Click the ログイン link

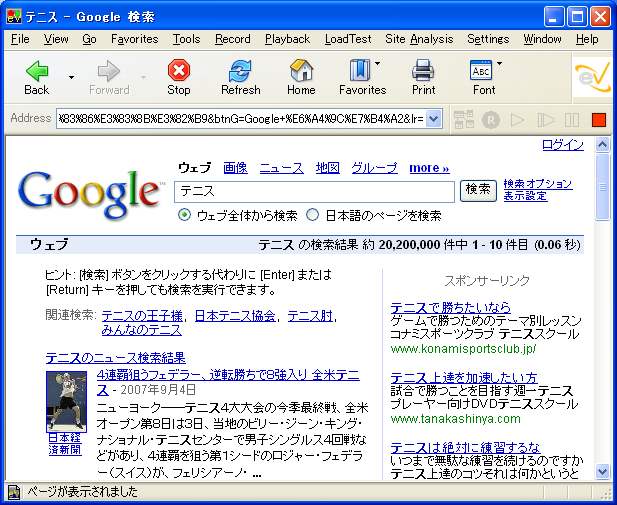click(x=563, y=144)
